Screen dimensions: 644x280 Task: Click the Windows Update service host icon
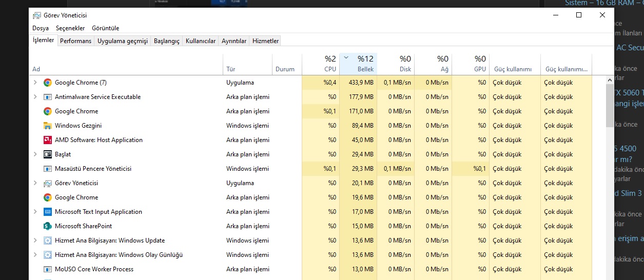[48, 241]
